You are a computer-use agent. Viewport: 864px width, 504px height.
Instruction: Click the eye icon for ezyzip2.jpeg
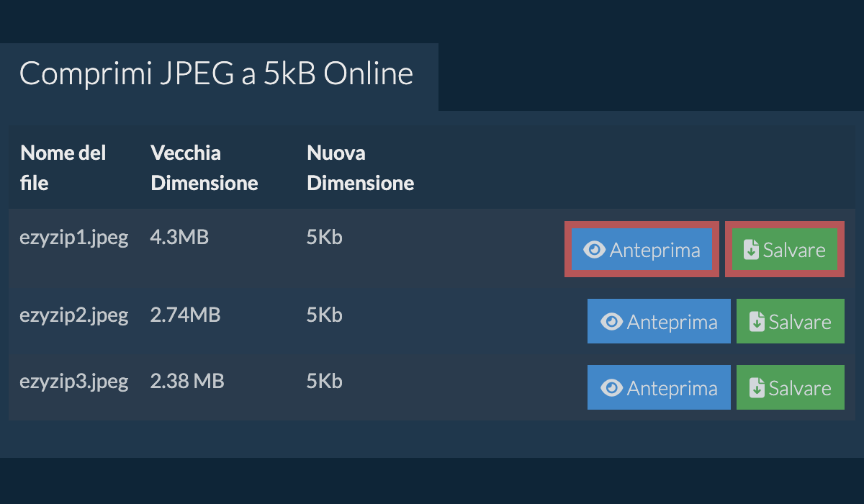point(611,322)
